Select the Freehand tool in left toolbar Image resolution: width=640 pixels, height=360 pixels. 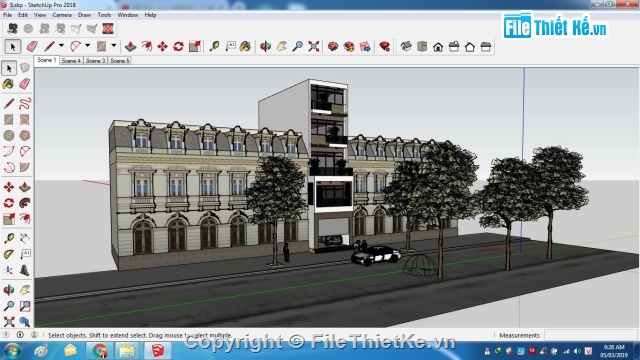tap(25, 104)
